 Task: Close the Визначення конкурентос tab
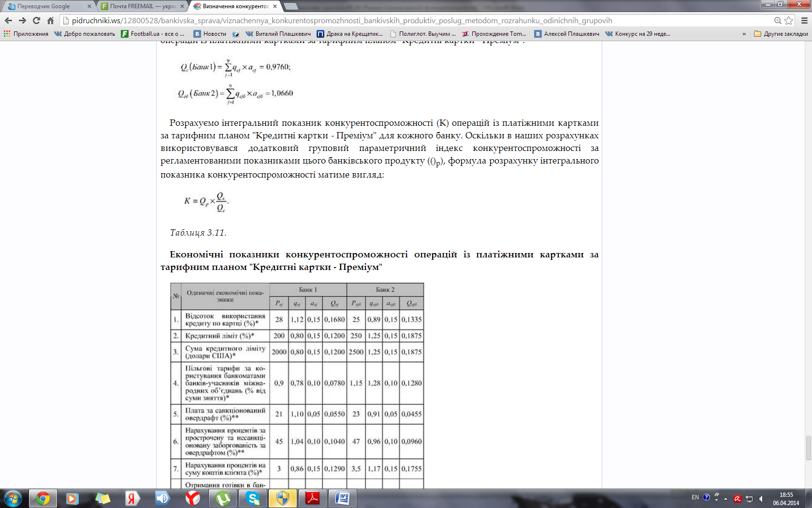(275, 6)
